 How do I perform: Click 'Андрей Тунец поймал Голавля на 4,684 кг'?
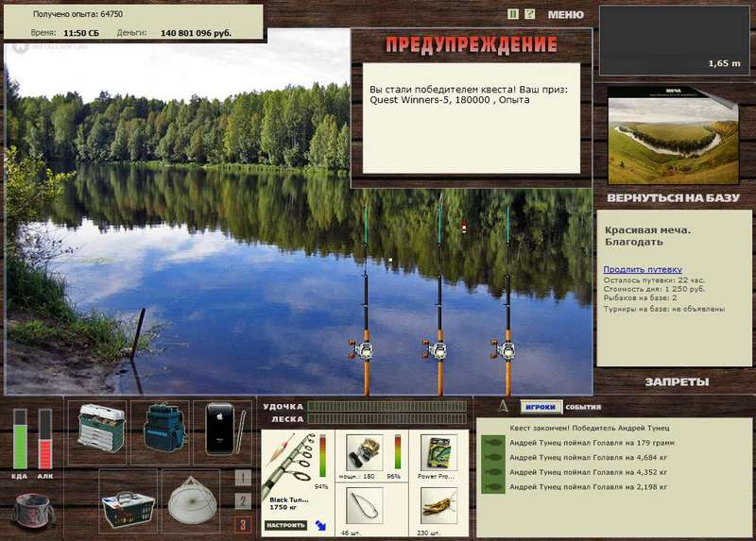(x=588, y=458)
